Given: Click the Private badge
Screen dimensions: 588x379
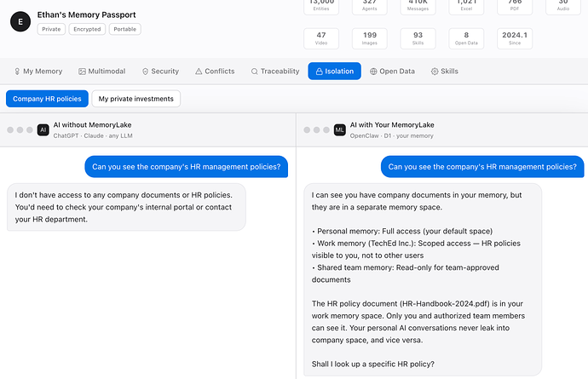Looking at the screenshot, I should pyautogui.click(x=51, y=29).
